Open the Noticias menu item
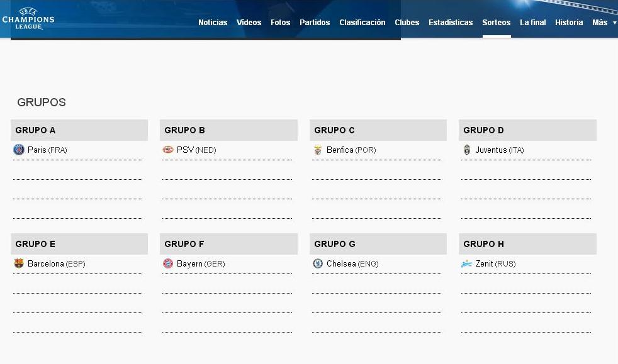 (x=213, y=23)
